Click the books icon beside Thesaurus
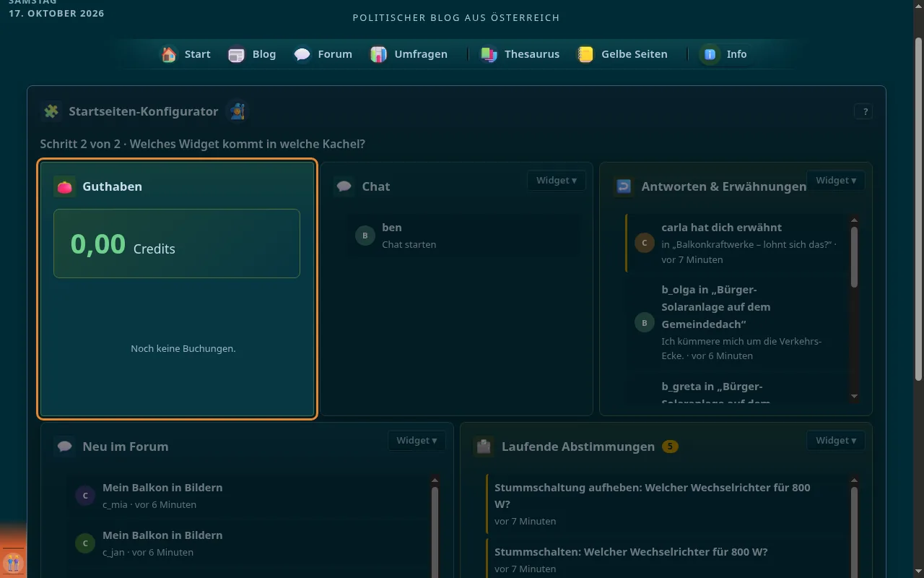Image resolution: width=924 pixels, height=578 pixels. tap(489, 54)
